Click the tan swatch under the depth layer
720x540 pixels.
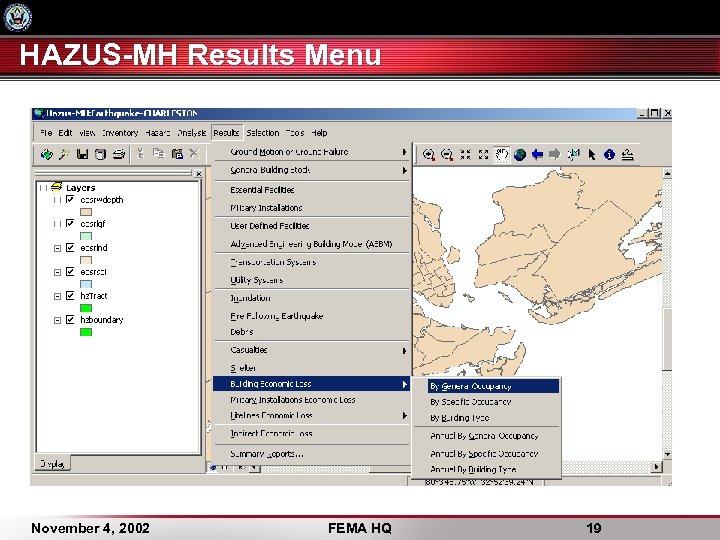coord(86,212)
